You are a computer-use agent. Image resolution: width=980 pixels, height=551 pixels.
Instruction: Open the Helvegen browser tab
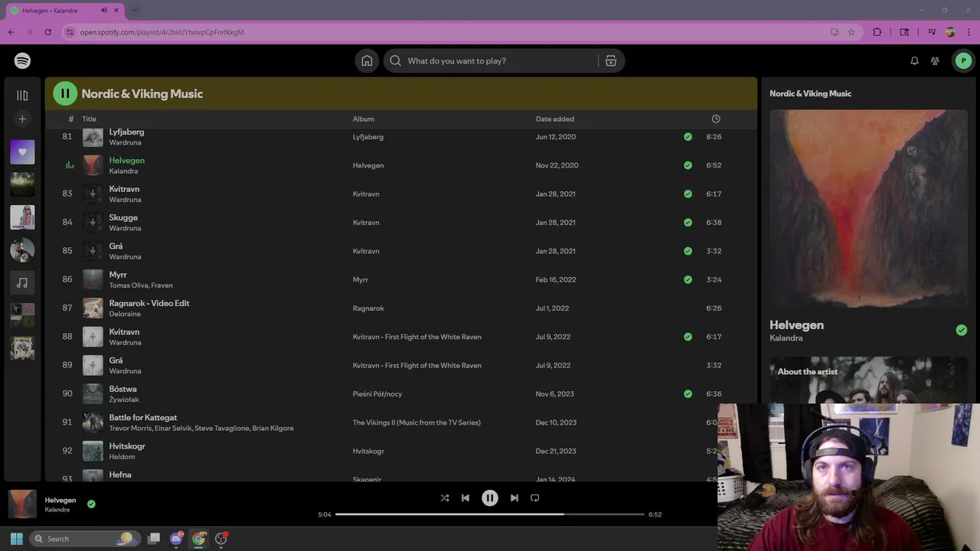pyautogui.click(x=64, y=11)
